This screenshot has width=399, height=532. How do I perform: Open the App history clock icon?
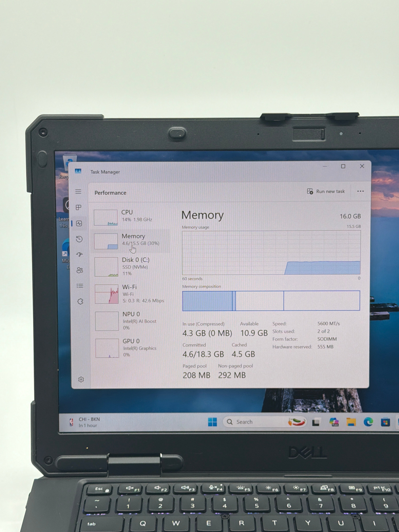click(x=79, y=239)
